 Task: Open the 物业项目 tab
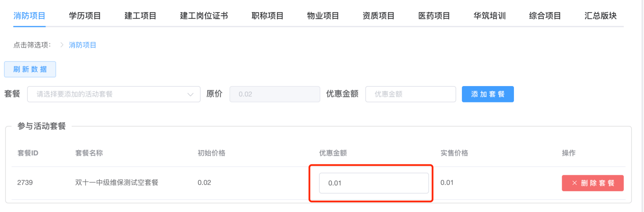coord(323,16)
